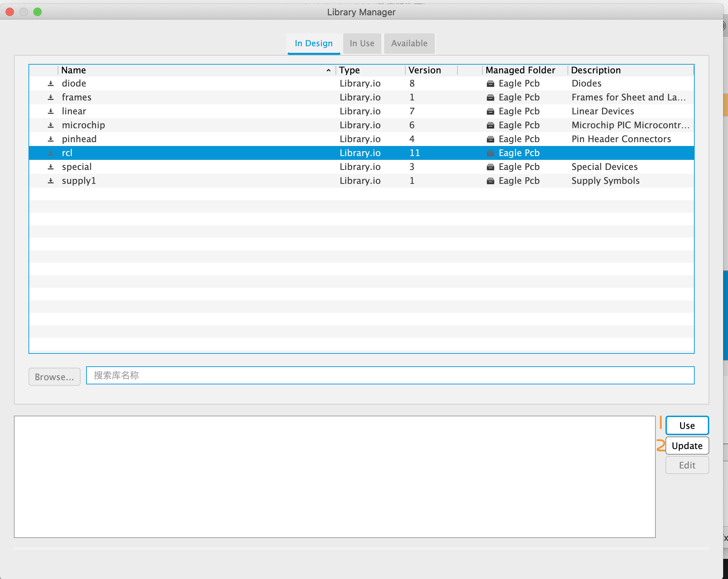Toggle the Name column sort arrow

pyautogui.click(x=328, y=70)
